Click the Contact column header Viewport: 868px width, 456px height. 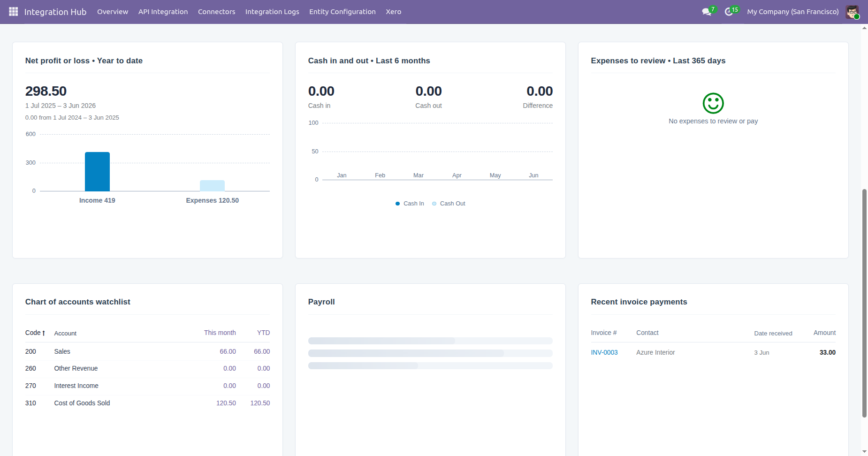point(647,333)
